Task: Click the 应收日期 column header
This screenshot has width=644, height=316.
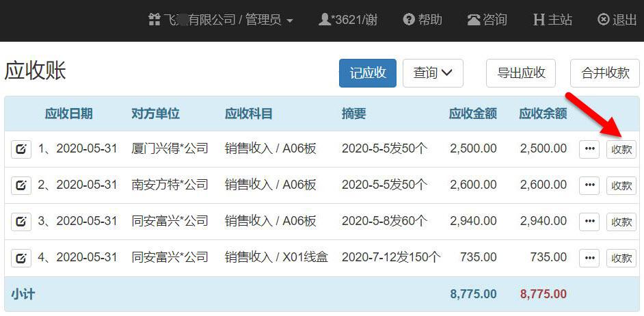Action: 68,114
